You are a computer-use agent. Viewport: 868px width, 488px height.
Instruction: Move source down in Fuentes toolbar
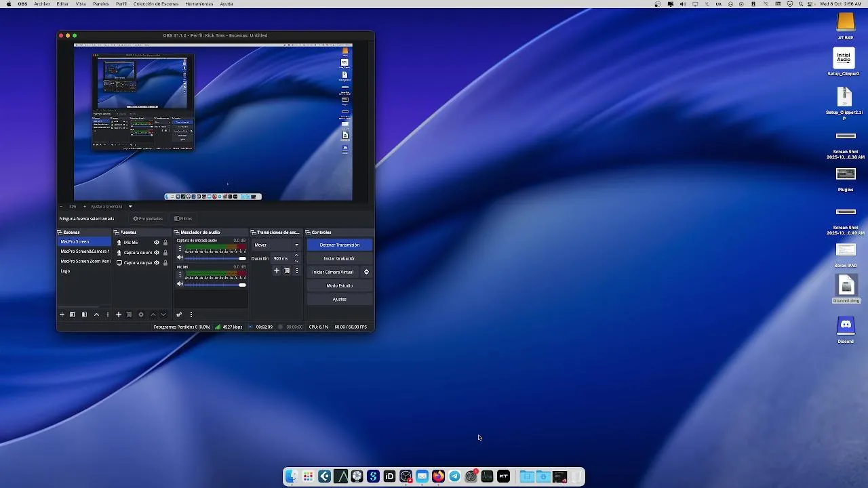(163, 314)
